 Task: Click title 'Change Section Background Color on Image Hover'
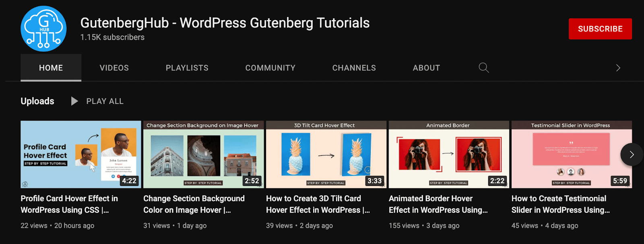194,204
